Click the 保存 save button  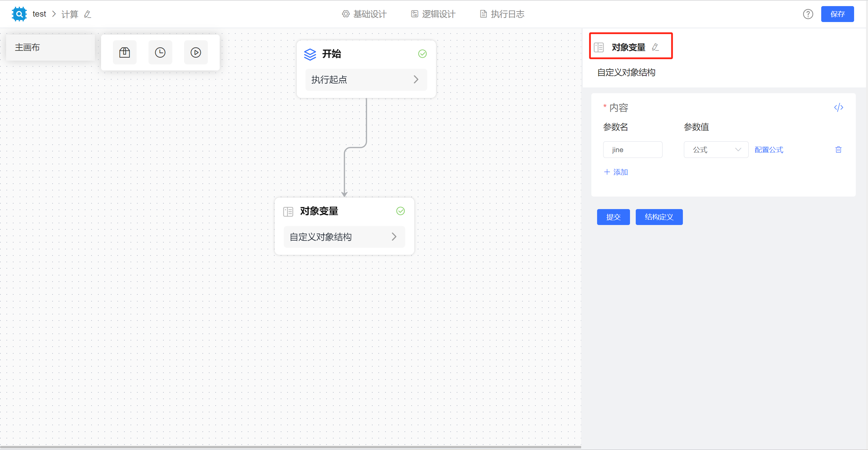837,14
